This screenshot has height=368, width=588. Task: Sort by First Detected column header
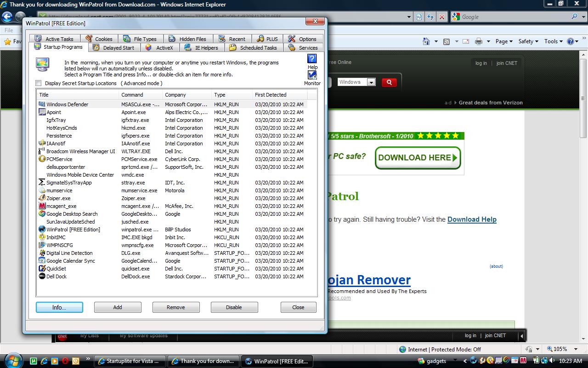280,95
